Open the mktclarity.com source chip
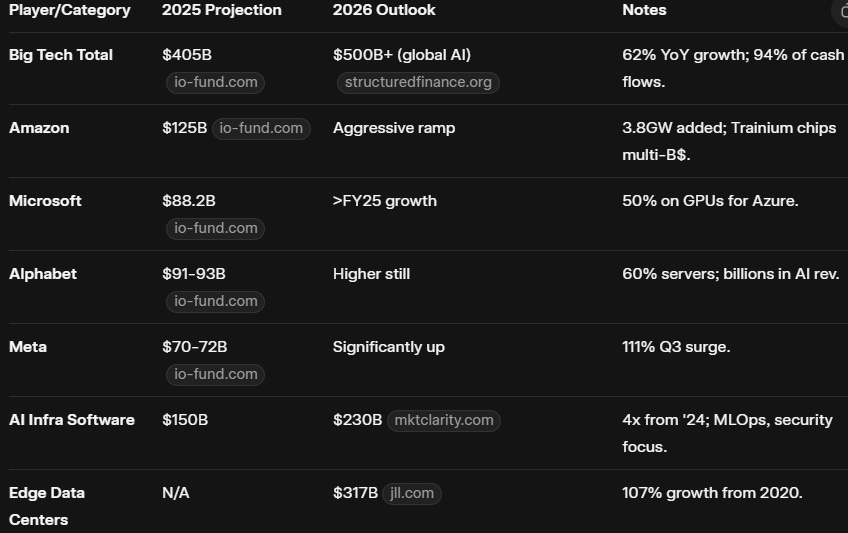This screenshot has height=533, width=848. pyautogui.click(x=443, y=420)
